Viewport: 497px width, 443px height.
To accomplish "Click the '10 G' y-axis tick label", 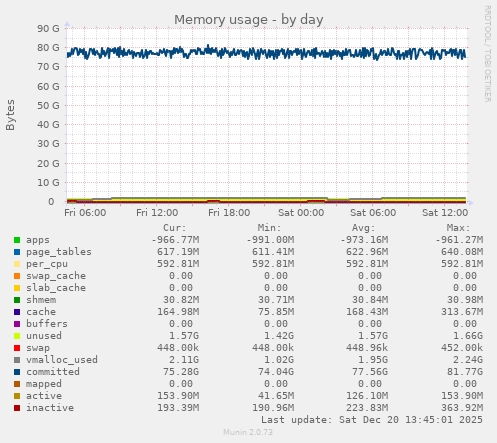I will click(48, 183).
